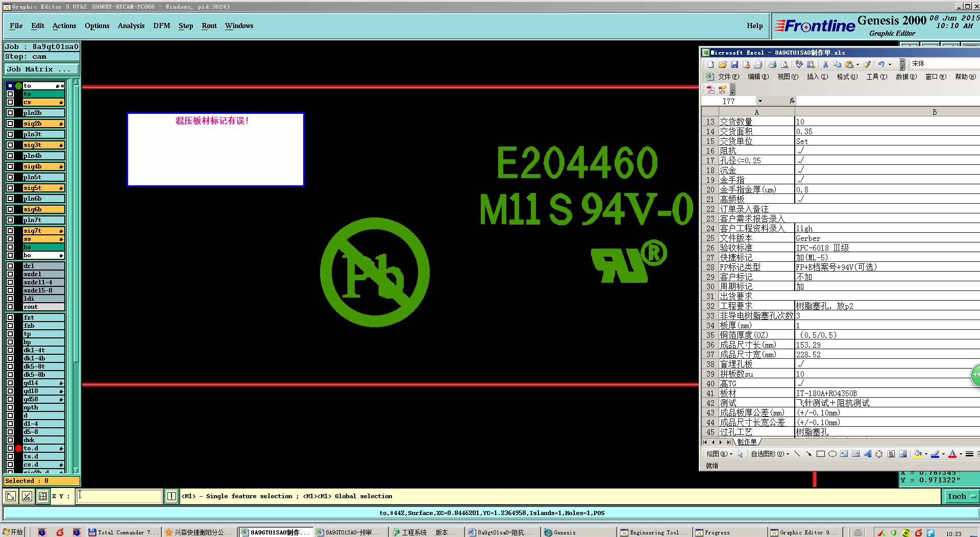Click the Cut scissors icon in Excel

point(825,64)
